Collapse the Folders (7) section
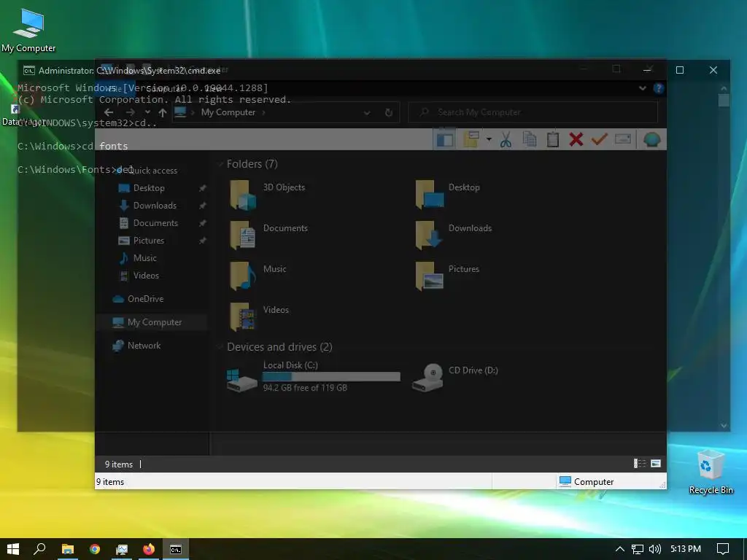This screenshot has width=747, height=560. 220,164
